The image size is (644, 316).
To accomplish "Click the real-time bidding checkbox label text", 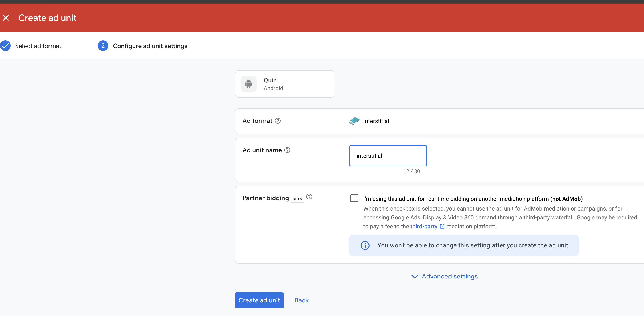I will click(473, 199).
